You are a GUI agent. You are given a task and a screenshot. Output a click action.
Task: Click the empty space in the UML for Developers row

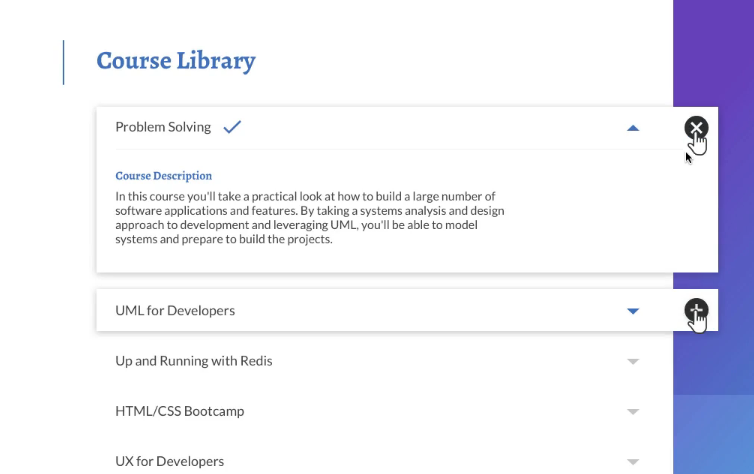(420, 311)
